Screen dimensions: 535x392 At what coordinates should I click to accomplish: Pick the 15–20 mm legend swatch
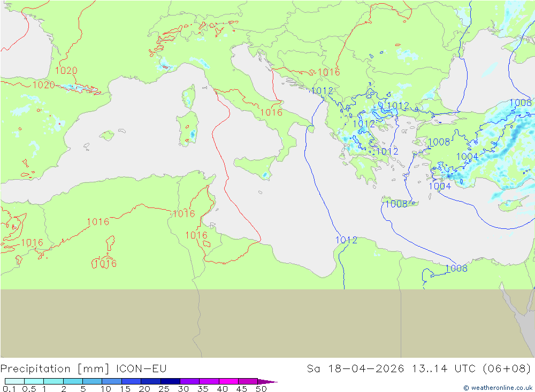click(x=132, y=381)
